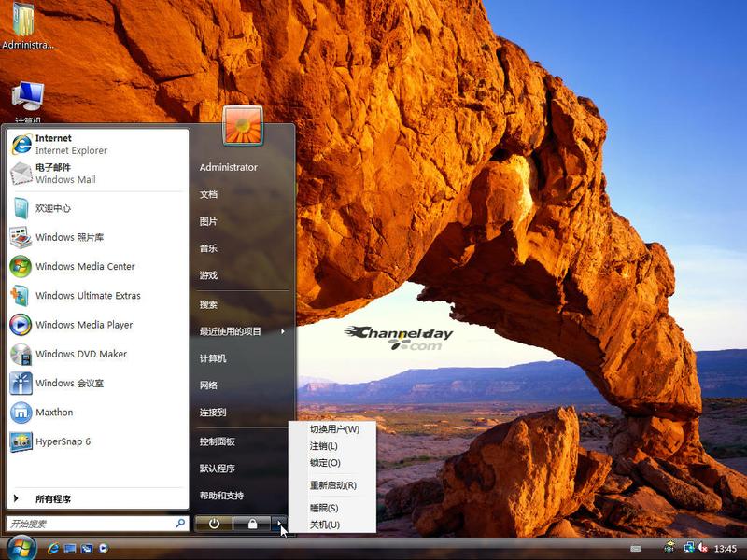Click the keyboard language bar icon
The height and width of the screenshot is (560, 747).
pos(636,549)
